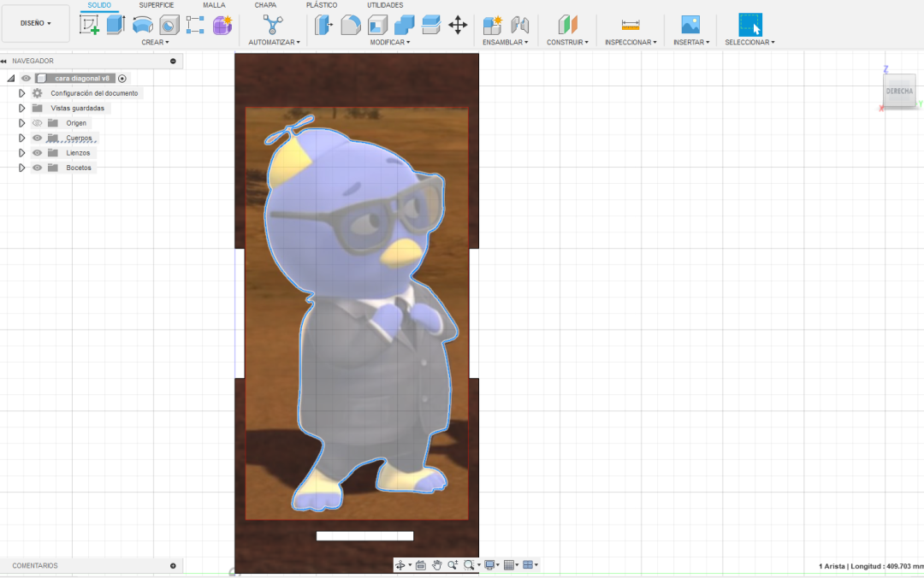Click the Grid and Snaps icon
Image resolution: width=924 pixels, height=578 pixels.
tap(509, 565)
